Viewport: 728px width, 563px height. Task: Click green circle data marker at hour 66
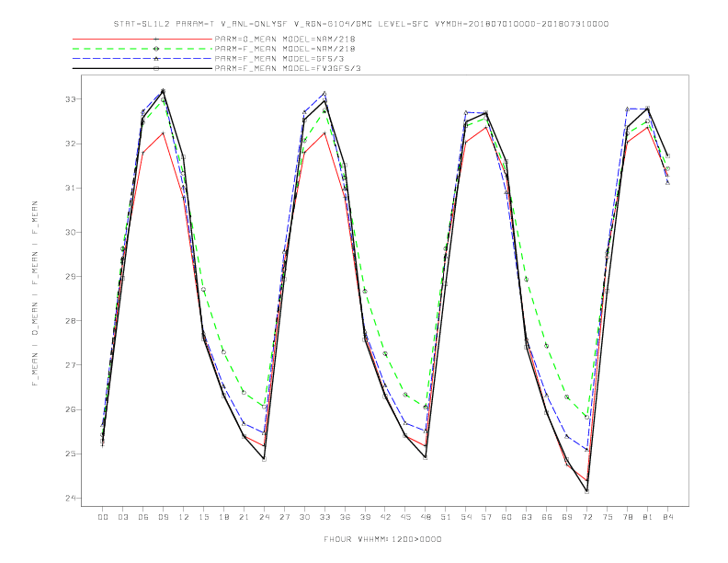coord(547,346)
